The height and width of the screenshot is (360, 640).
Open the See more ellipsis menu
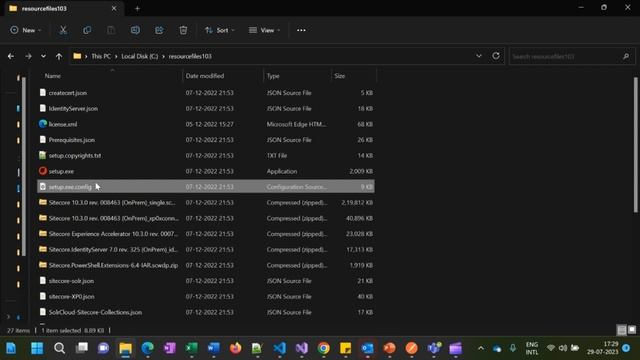pyautogui.click(x=301, y=30)
